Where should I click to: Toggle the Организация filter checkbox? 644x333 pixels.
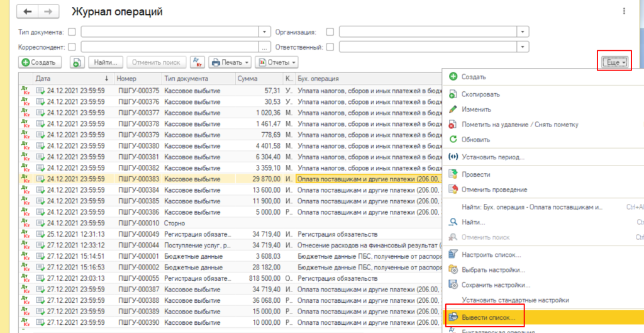pos(330,31)
